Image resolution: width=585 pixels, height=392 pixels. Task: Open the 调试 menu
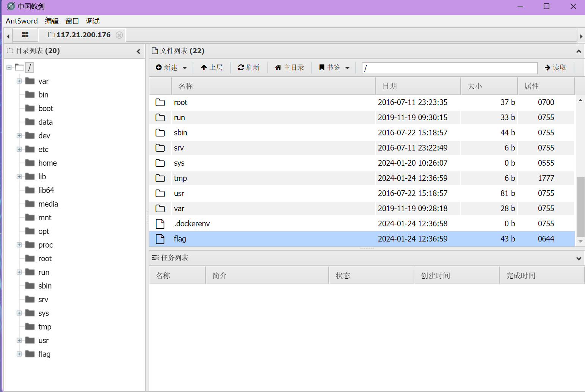(93, 21)
